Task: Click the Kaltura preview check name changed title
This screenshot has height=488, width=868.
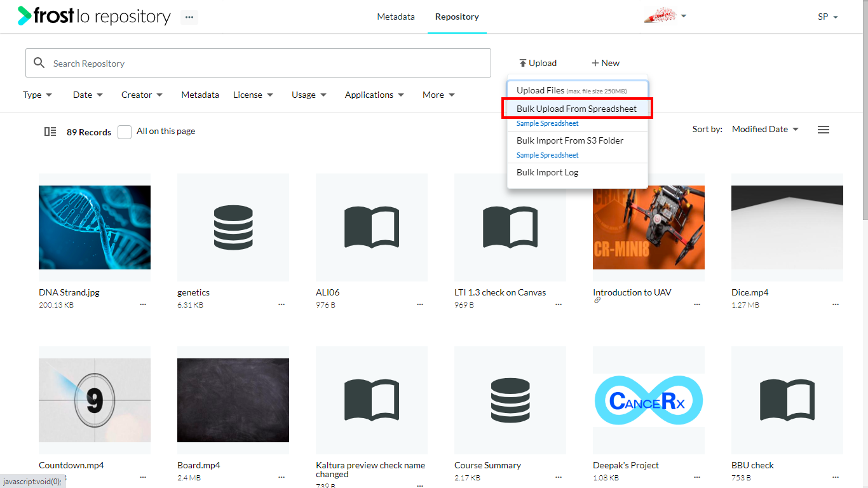Action: point(370,470)
